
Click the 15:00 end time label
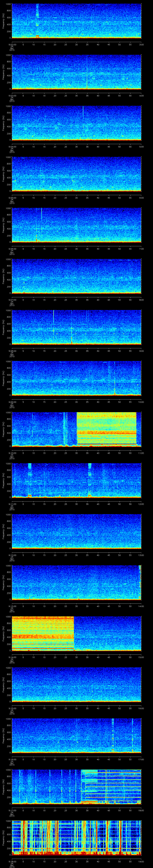coord(141,657)
